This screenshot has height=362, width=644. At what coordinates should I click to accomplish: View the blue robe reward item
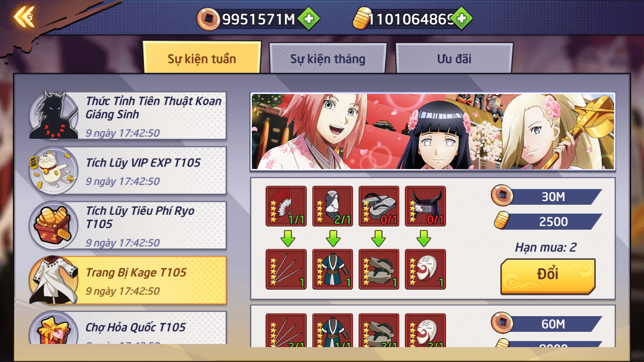(332, 269)
